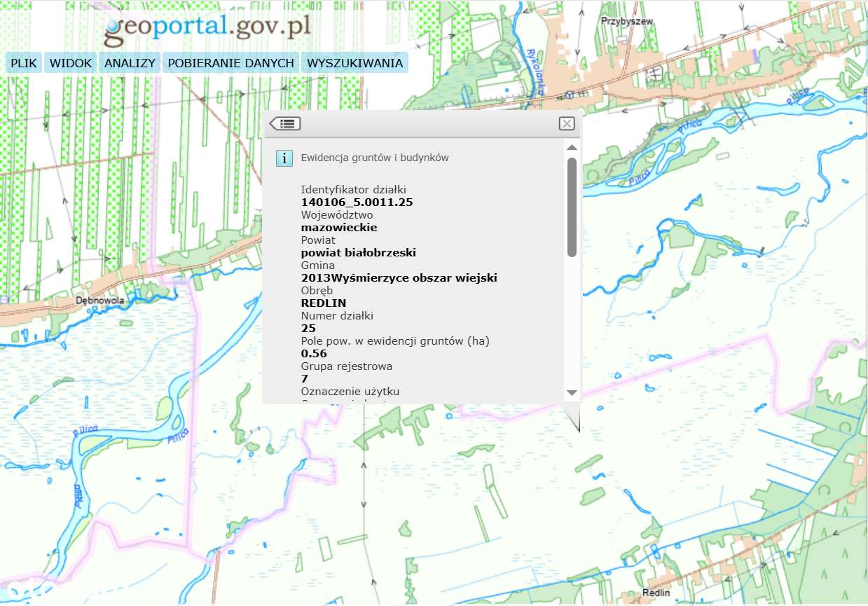Viewport: 868px width, 606px height.
Task: Open the WIDOK menu
Action: (70, 62)
